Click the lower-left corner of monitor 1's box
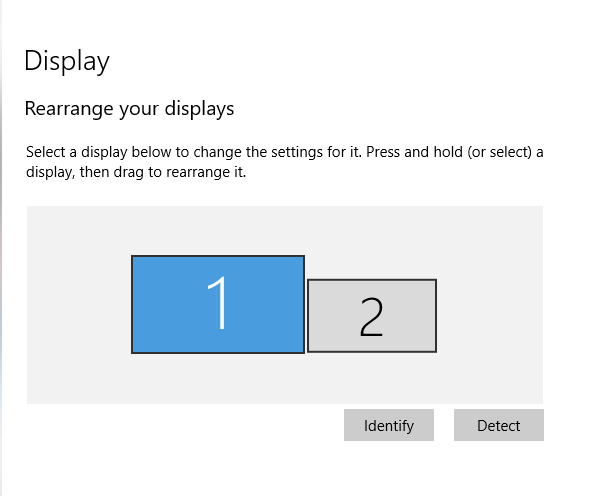592x496 pixels. coord(133,352)
